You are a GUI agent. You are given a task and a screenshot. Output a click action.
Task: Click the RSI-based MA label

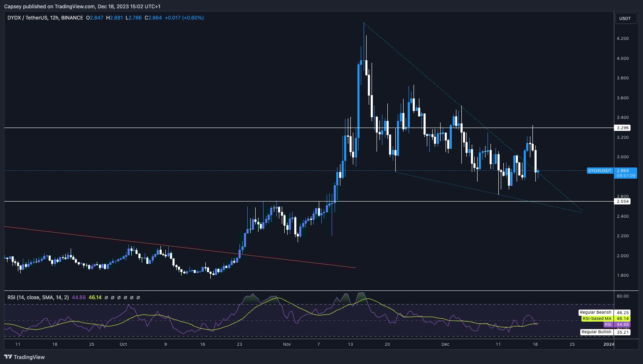click(597, 319)
